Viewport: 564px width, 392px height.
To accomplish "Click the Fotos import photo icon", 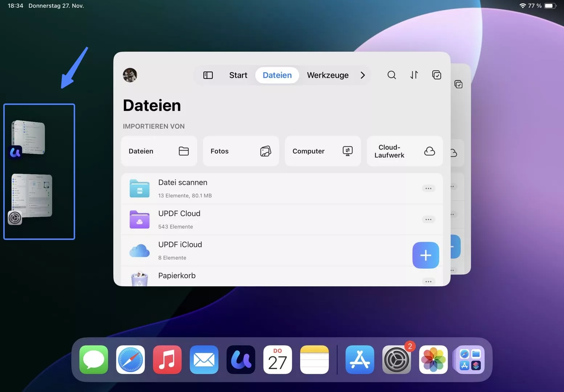I will [266, 151].
